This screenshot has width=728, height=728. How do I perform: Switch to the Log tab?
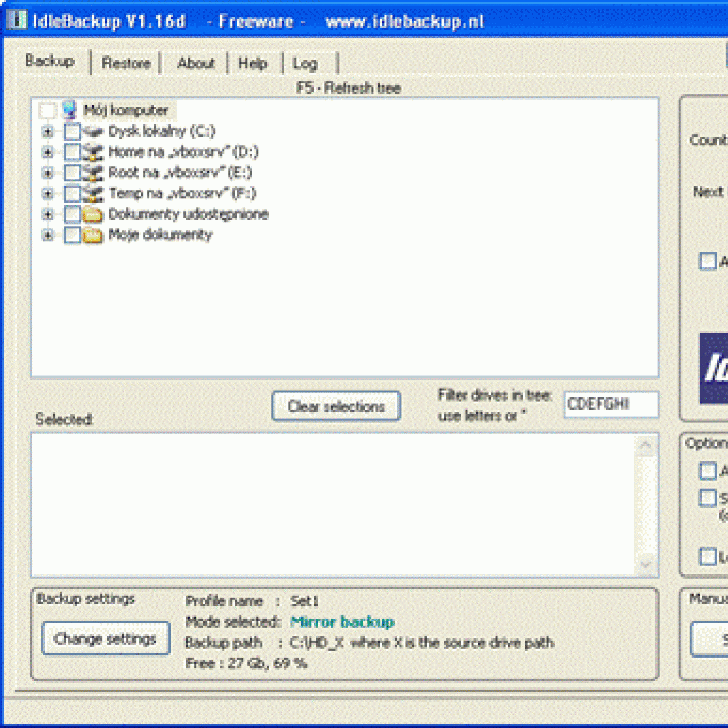coord(306,63)
